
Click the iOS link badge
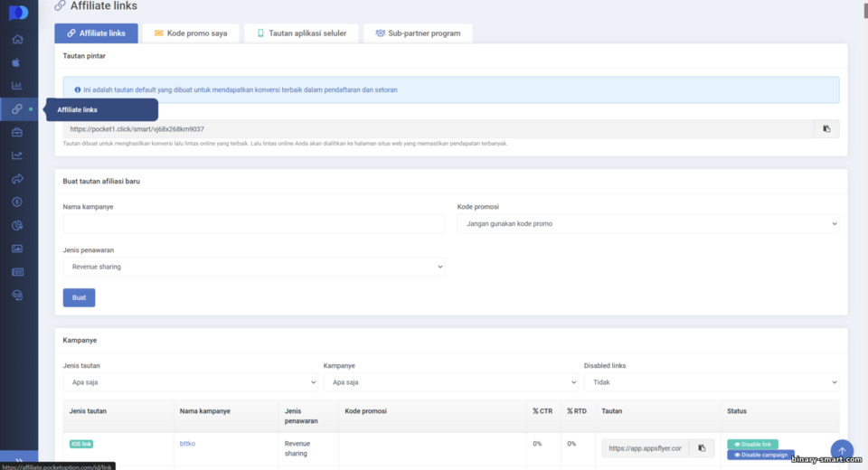point(81,444)
